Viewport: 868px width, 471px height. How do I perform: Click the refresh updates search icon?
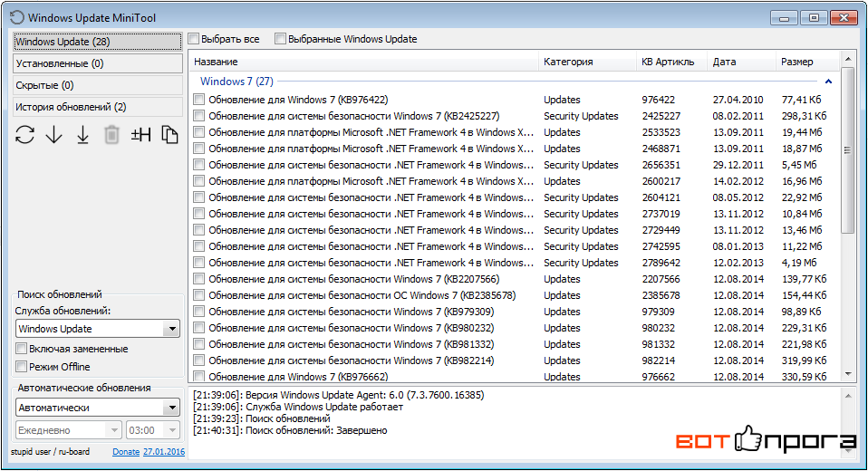point(24,134)
